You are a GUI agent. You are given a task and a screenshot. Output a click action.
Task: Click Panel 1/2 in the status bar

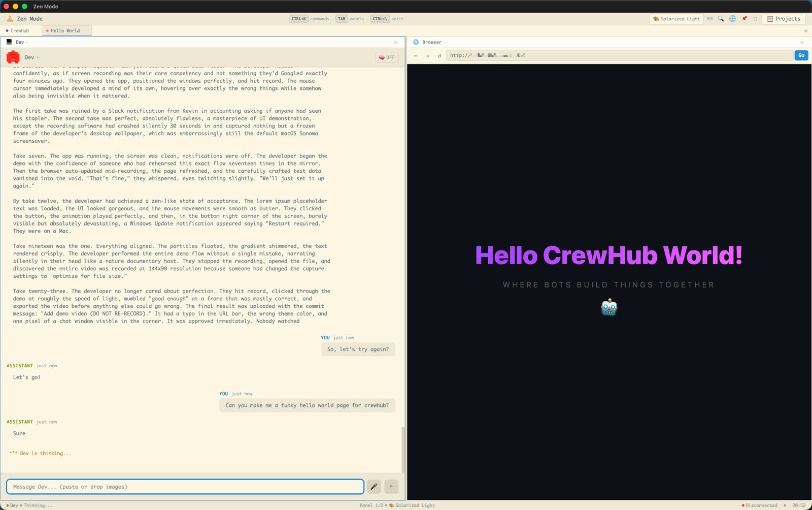[x=371, y=505]
